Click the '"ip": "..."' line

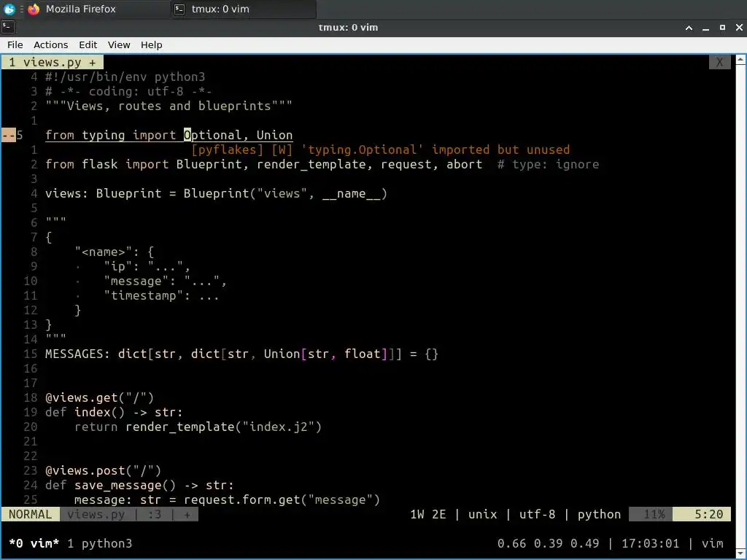(x=147, y=266)
